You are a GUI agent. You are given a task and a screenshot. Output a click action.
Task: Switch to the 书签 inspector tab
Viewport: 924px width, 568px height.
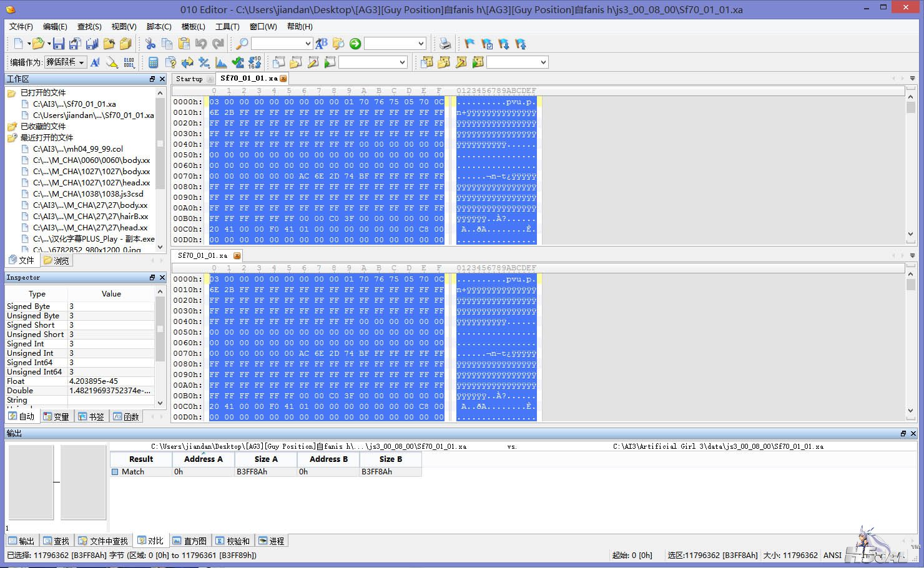(91, 417)
